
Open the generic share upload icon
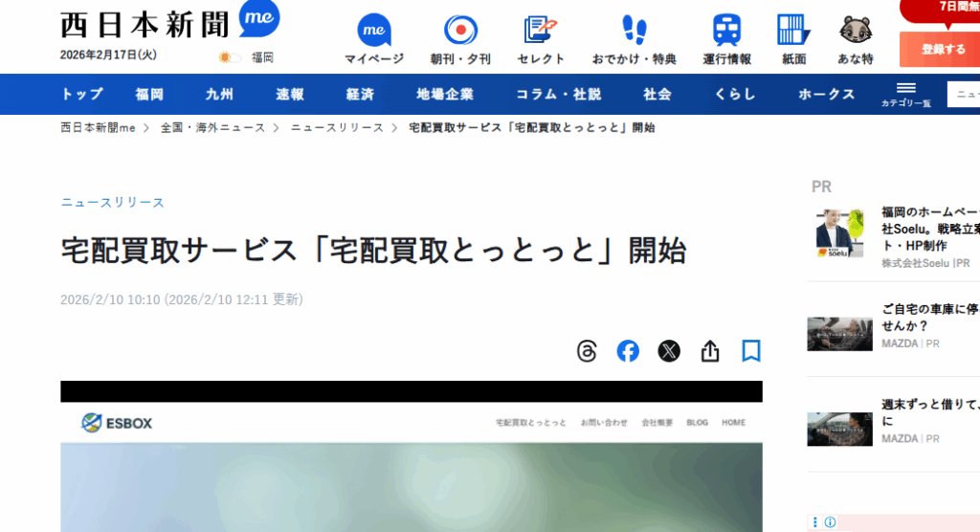[710, 351]
